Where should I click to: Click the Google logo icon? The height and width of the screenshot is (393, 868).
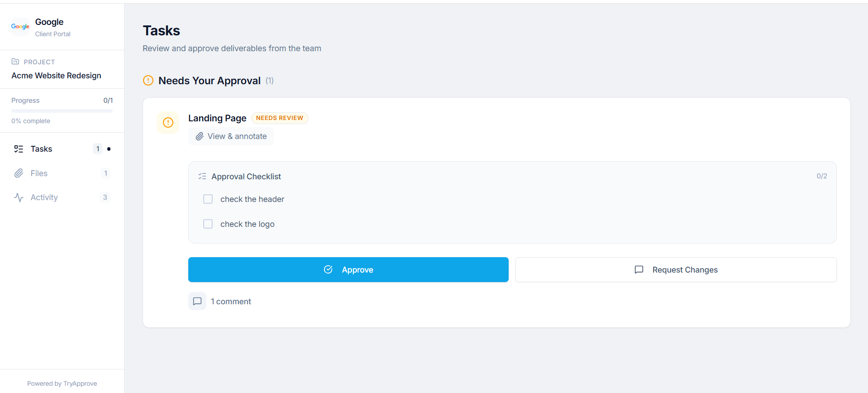pyautogui.click(x=20, y=27)
